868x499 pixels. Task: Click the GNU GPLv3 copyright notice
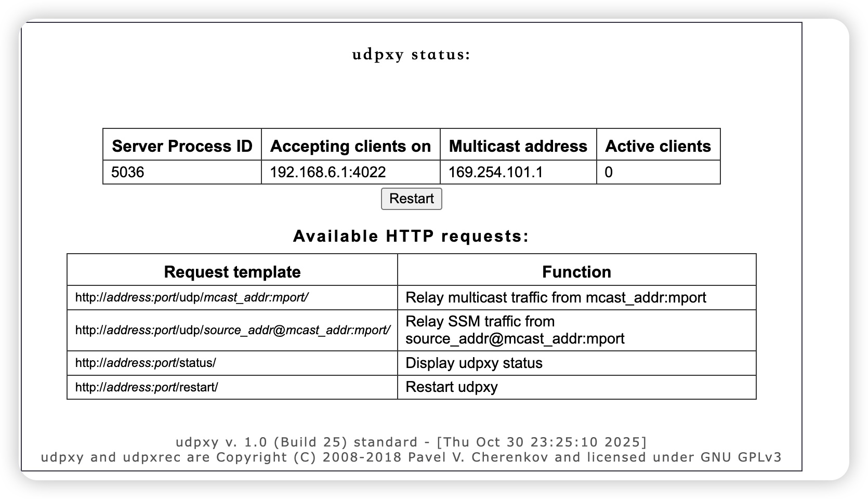(411, 457)
